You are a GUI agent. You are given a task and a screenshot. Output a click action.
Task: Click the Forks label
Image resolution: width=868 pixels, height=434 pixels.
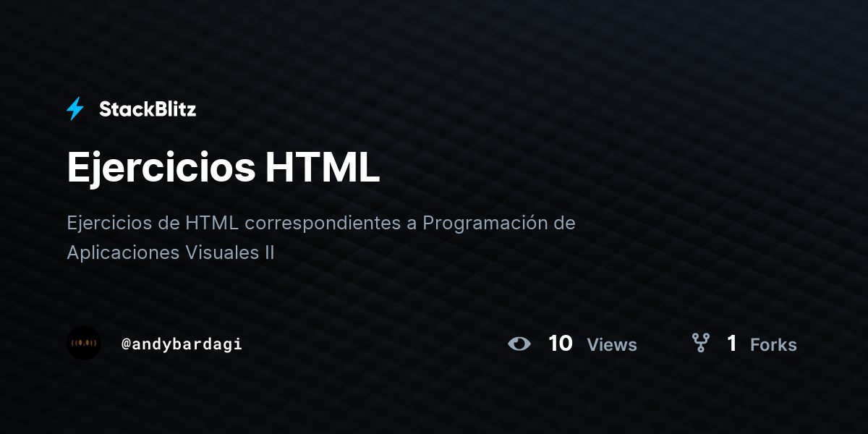tap(773, 344)
